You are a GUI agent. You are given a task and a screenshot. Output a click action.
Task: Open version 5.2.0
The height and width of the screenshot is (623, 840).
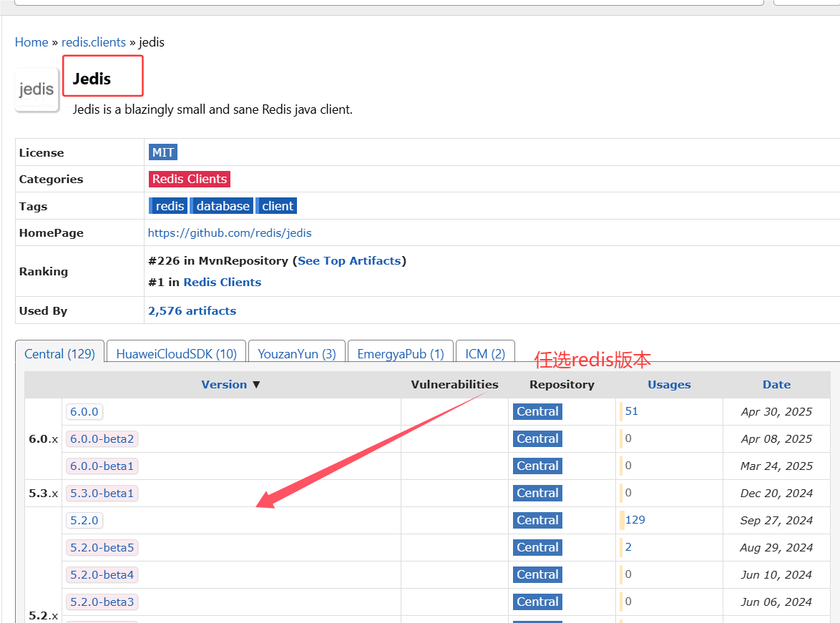[84, 521]
